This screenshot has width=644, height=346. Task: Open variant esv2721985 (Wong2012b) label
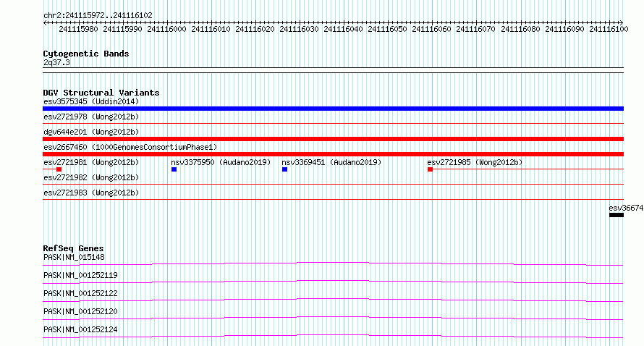pos(475,162)
